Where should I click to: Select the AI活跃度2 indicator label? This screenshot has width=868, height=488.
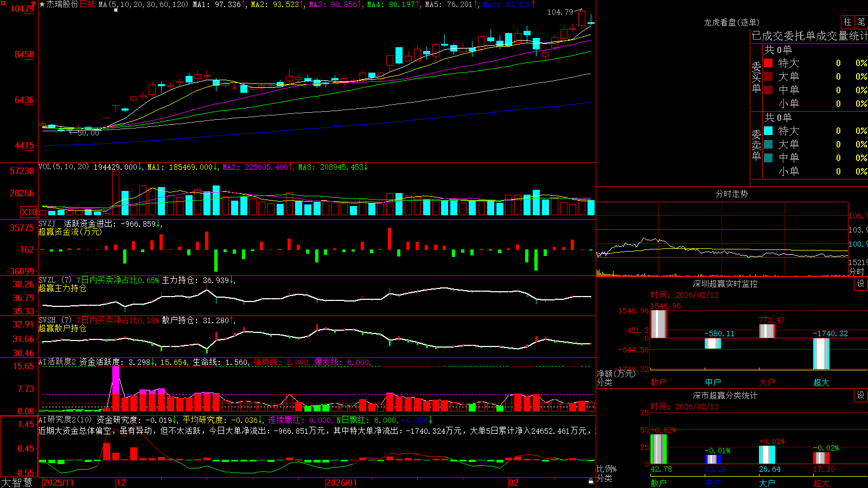coord(58,362)
